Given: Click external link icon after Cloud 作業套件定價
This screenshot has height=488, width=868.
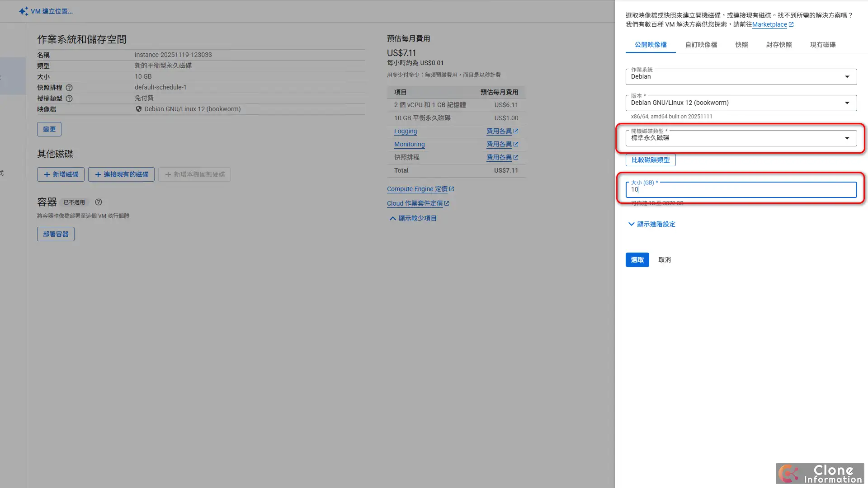Looking at the screenshot, I should click(447, 203).
